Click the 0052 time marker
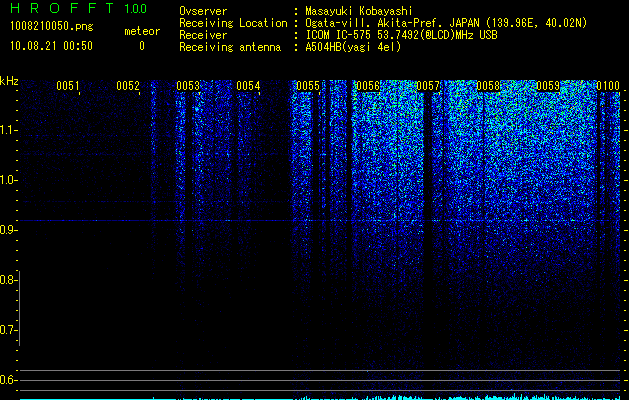This screenshot has height=400, width=629. point(128,86)
